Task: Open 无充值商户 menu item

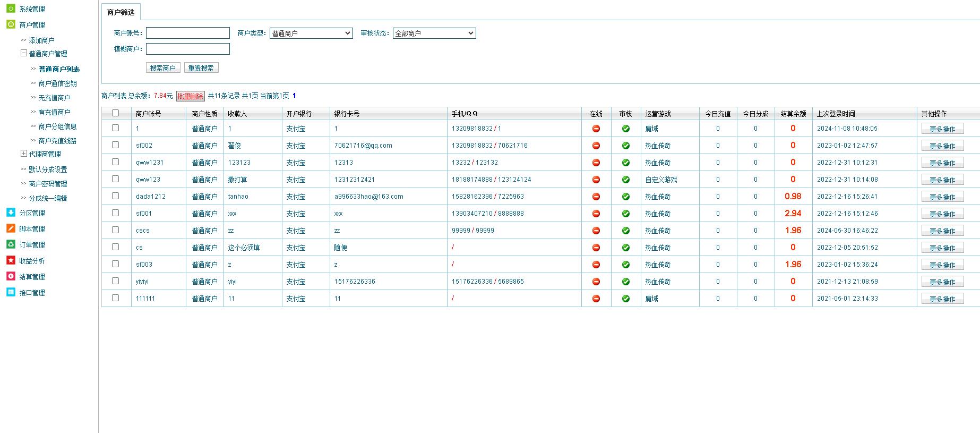Action: click(x=54, y=98)
